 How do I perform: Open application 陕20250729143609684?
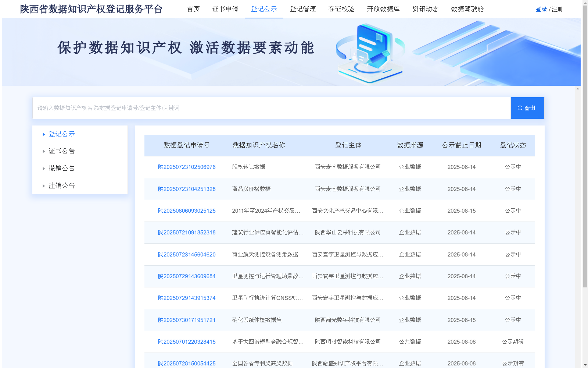coord(187,276)
